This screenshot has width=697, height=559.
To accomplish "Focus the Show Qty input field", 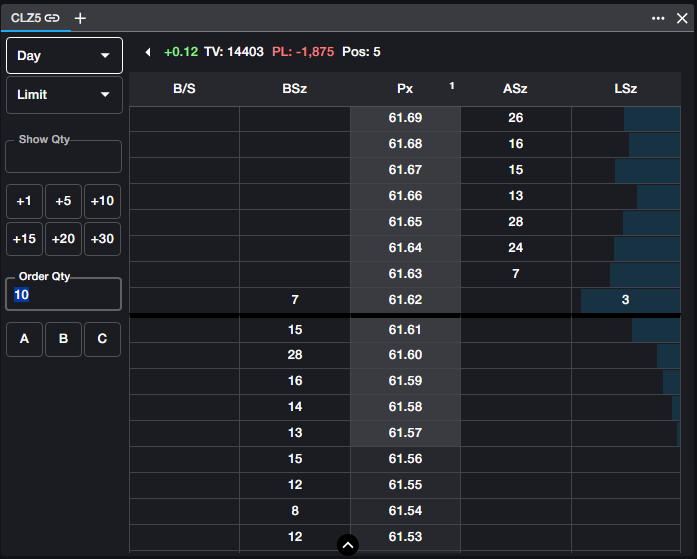I will click(x=63, y=156).
